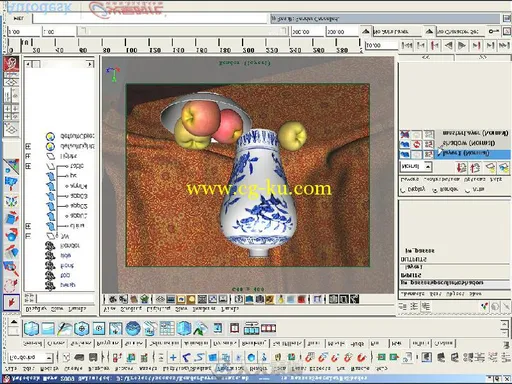
Task: Toggle renderable flag of shadow layer
Action: coord(405,144)
